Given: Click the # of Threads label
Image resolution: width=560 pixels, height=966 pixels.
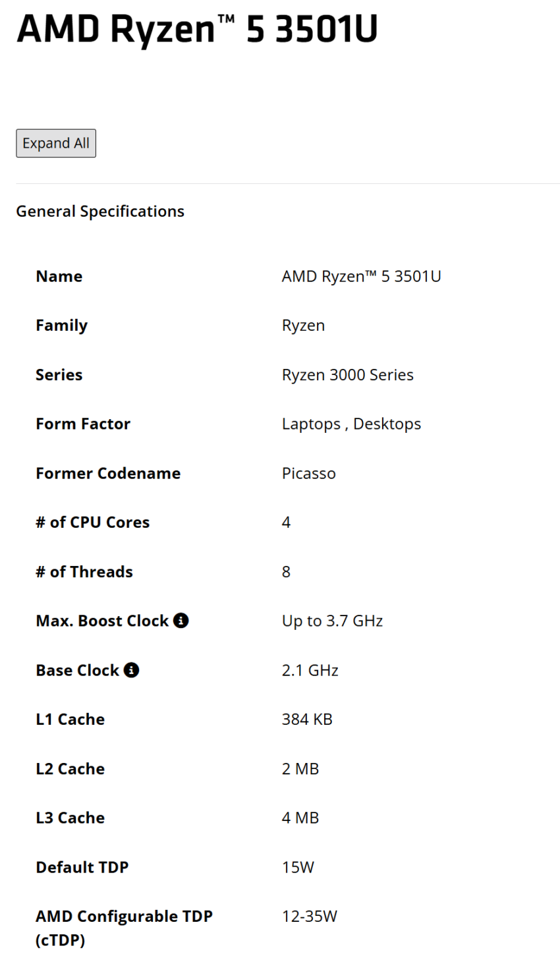Looking at the screenshot, I should click(84, 571).
